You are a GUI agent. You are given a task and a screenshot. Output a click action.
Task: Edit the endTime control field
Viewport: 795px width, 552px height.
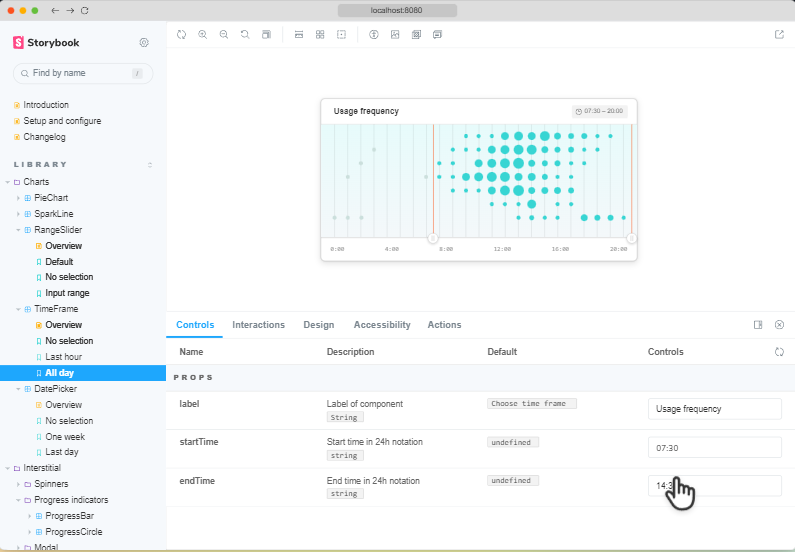click(714, 486)
